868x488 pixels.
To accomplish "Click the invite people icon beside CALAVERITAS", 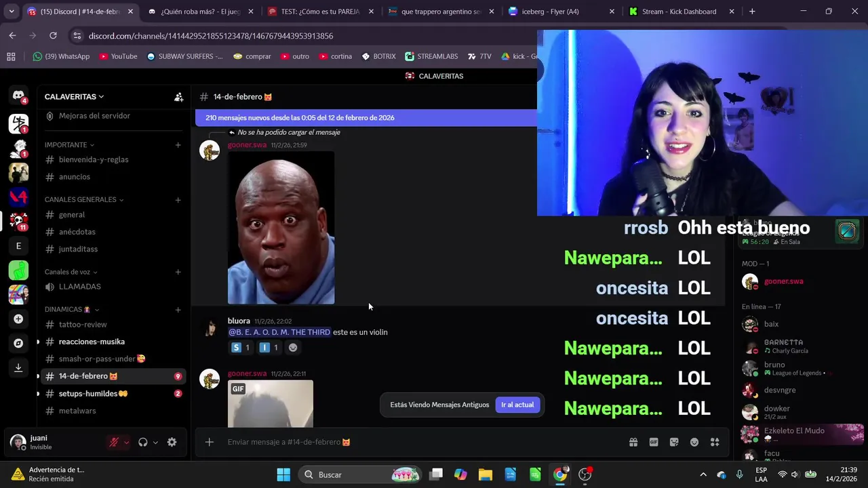I will click(x=178, y=97).
